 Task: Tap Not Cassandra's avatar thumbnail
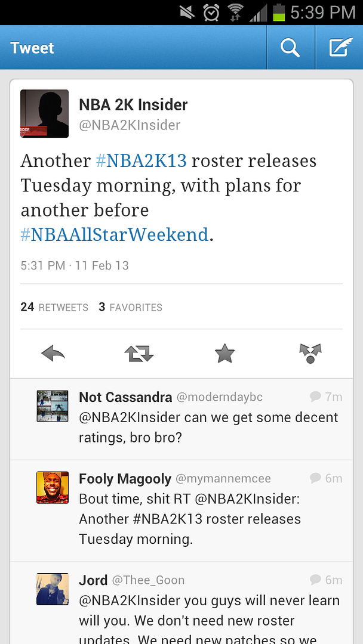(x=52, y=406)
